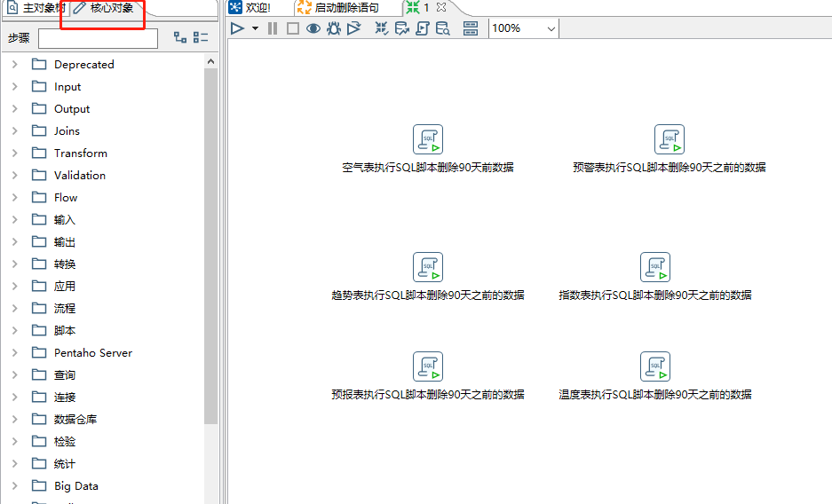Click the step tree vertical scrollbar

pyautogui.click(x=210, y=246)
